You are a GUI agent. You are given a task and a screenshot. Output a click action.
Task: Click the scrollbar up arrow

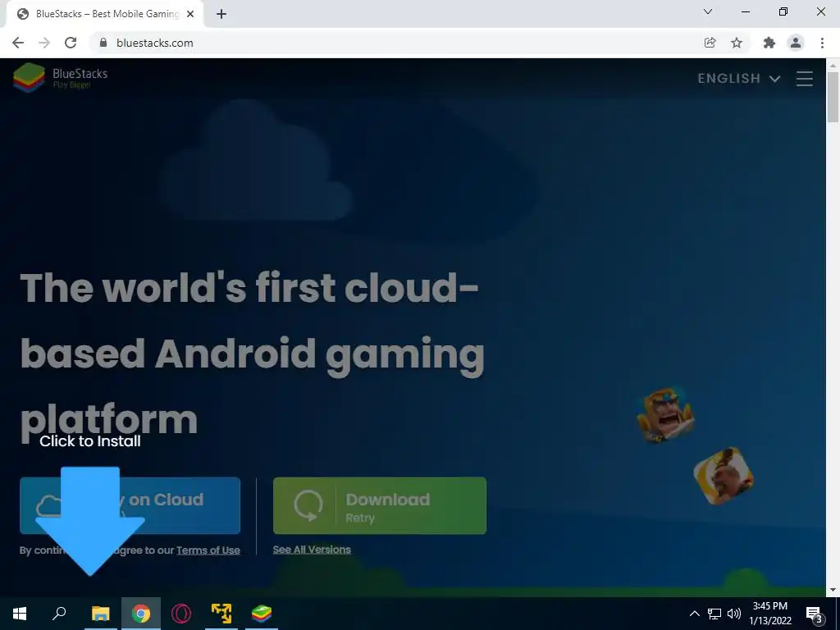point(833,66)
